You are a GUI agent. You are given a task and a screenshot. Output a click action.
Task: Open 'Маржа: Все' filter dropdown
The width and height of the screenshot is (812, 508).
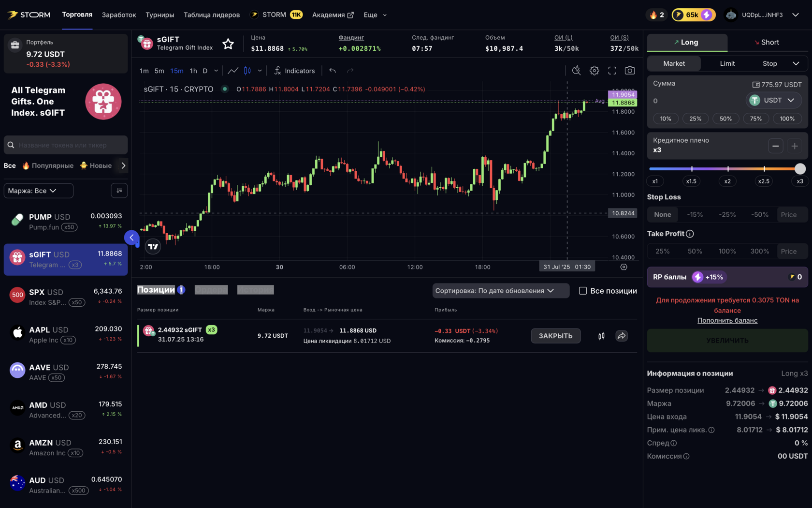point(39,191)
